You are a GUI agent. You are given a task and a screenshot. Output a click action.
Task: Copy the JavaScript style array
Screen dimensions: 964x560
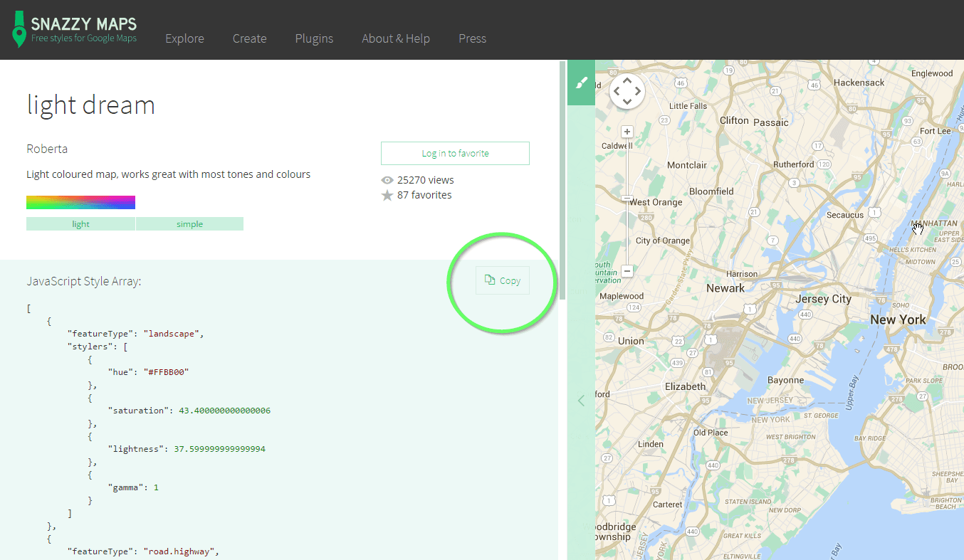(x=503, y=280)
